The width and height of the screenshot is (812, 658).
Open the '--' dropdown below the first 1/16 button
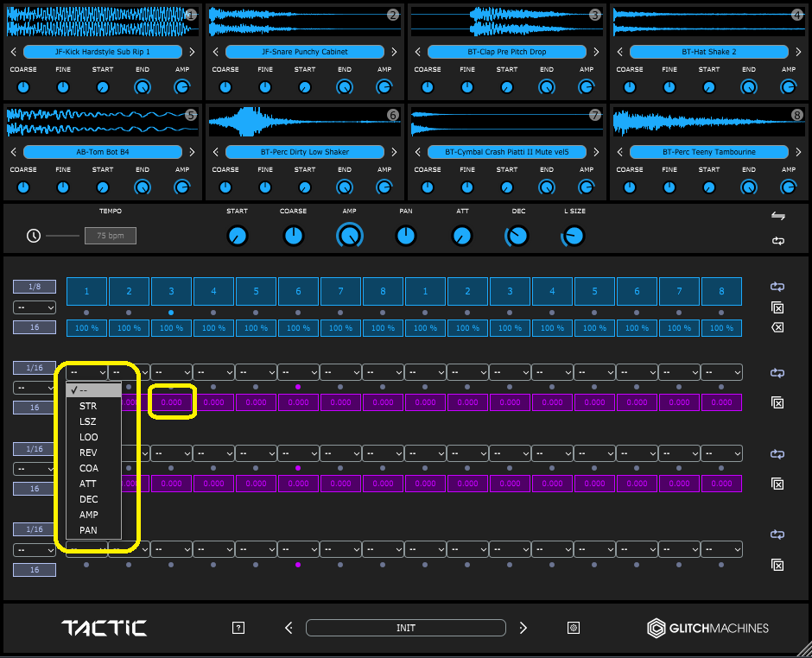pyautogui.click(x=35, y=388)
